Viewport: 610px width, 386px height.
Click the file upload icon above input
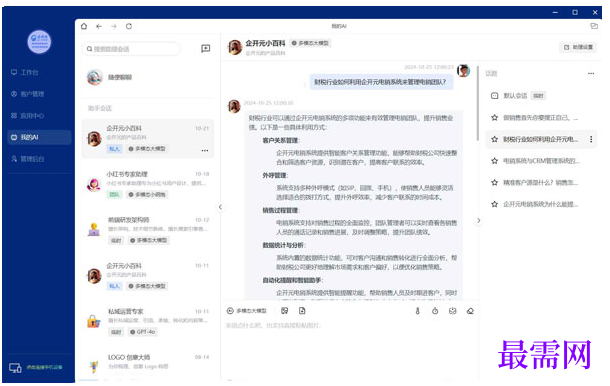302,311
